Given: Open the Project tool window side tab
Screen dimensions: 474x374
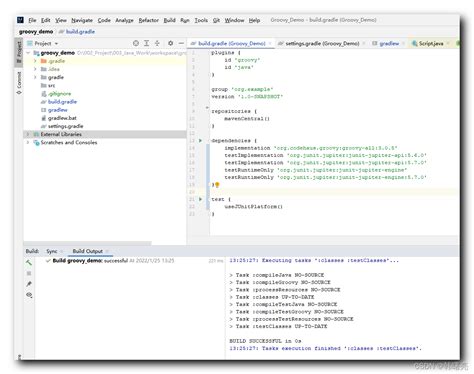Looking at the screenshot, I should (x=19, y=52).
